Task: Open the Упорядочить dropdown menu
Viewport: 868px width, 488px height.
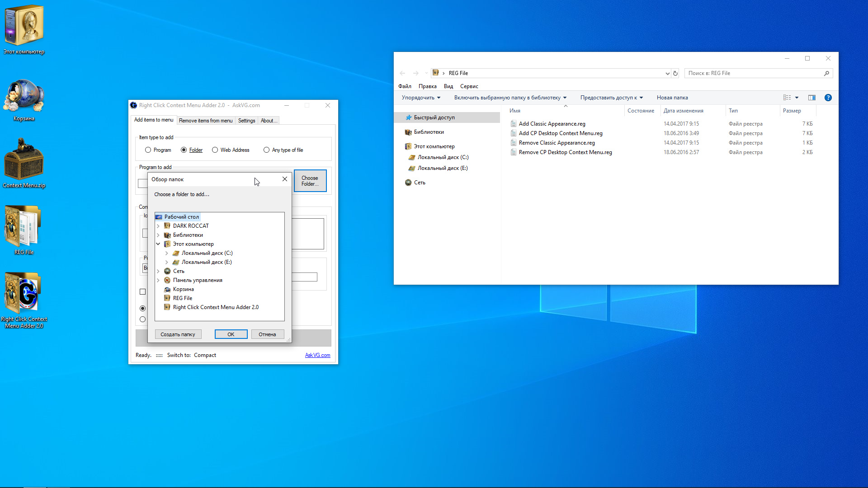Action: [420, 97]
